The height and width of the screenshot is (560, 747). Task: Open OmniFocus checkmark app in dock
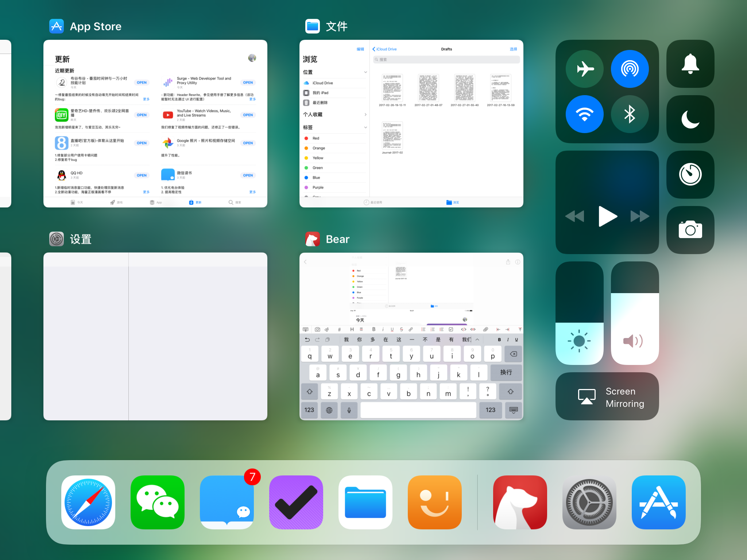(296, 502)
